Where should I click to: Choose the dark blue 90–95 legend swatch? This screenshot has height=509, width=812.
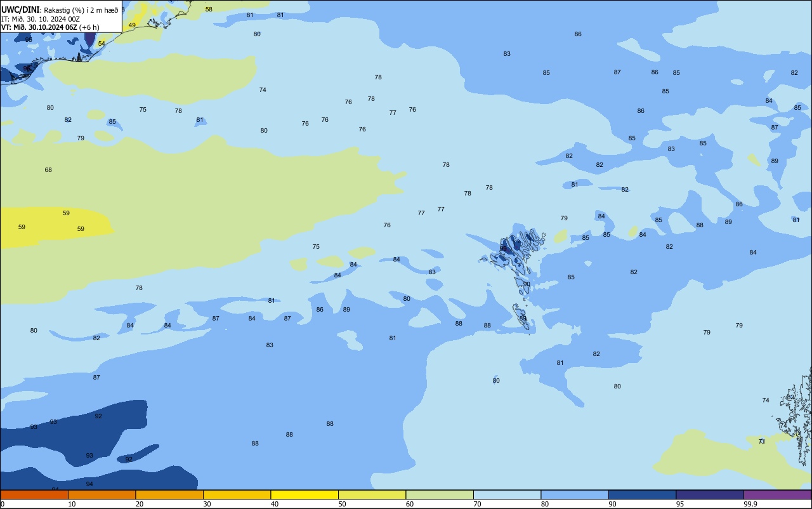[x=642, y=494]
